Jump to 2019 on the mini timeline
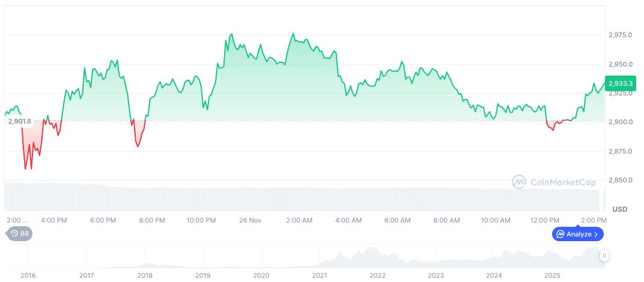 pyautogui.click(x=203, y=275)
